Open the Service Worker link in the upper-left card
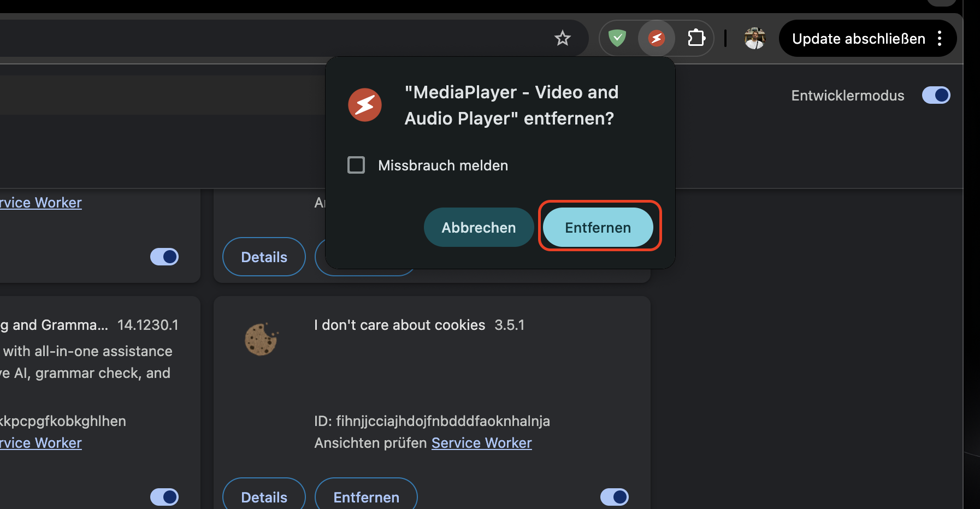 pyautogui.click(x=41, y=203)
